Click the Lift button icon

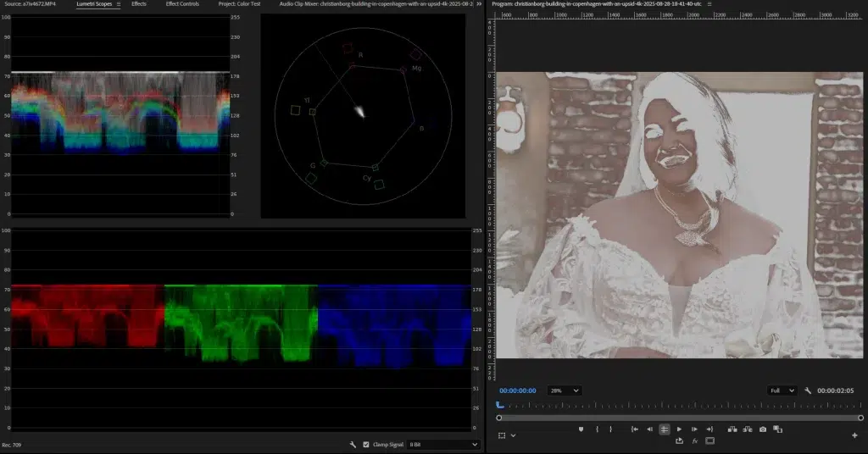[x=732, y=429]
